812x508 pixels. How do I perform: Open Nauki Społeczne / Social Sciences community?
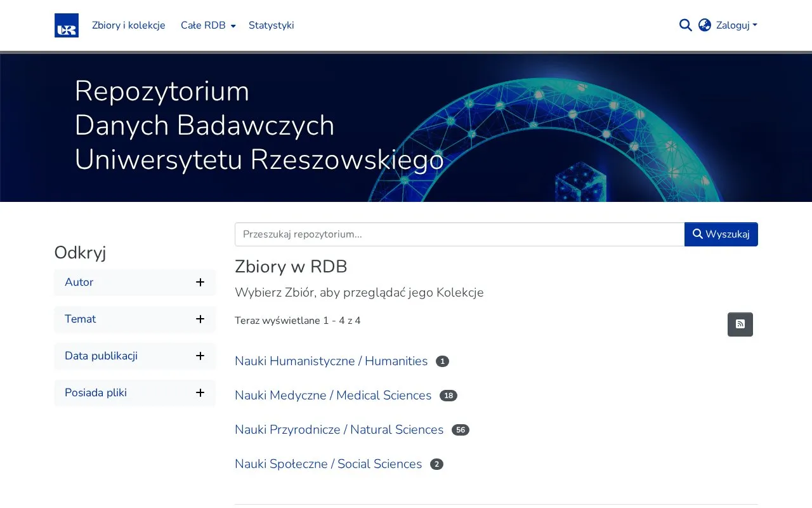coord(329,464)
